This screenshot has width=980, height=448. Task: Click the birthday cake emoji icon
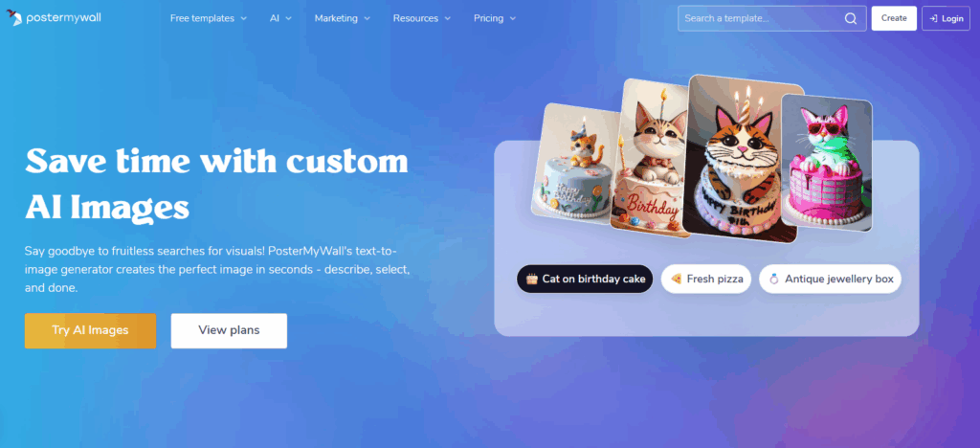tap(532, 280)
